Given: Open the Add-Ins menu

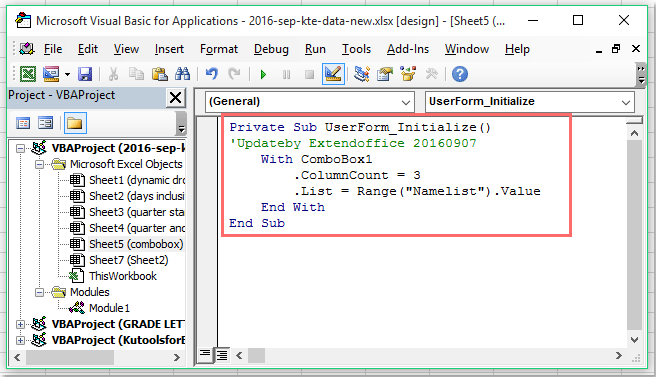Looking at the screenshot, I should coord(408,49).
